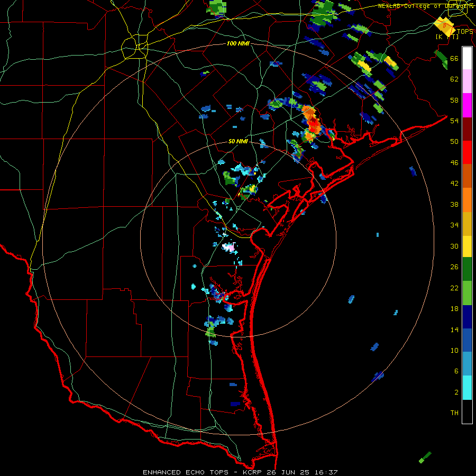The width and height of the screenshot is (476, 476).
Task: Click the '18' legend value
Action: pos(454,309)
